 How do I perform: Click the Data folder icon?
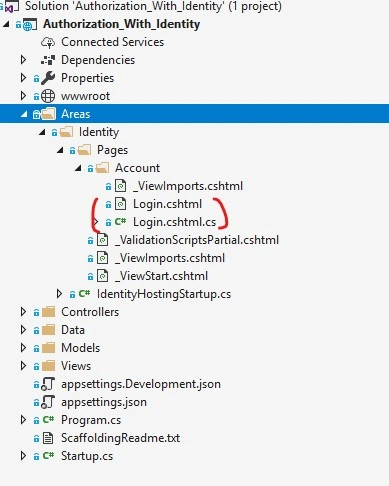[x=49, y=330]
